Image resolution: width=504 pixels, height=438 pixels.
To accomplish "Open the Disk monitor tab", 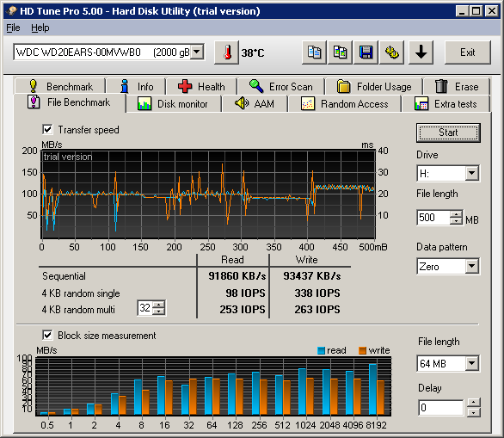I will pos(174,104).
